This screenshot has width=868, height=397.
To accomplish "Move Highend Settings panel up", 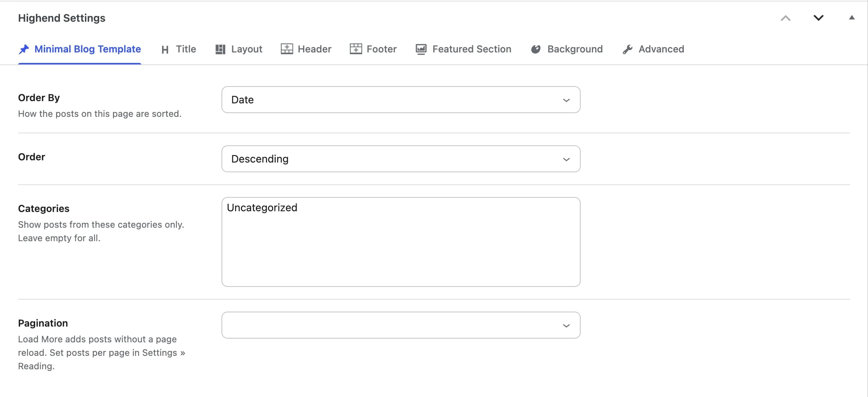I will (786, 18).
